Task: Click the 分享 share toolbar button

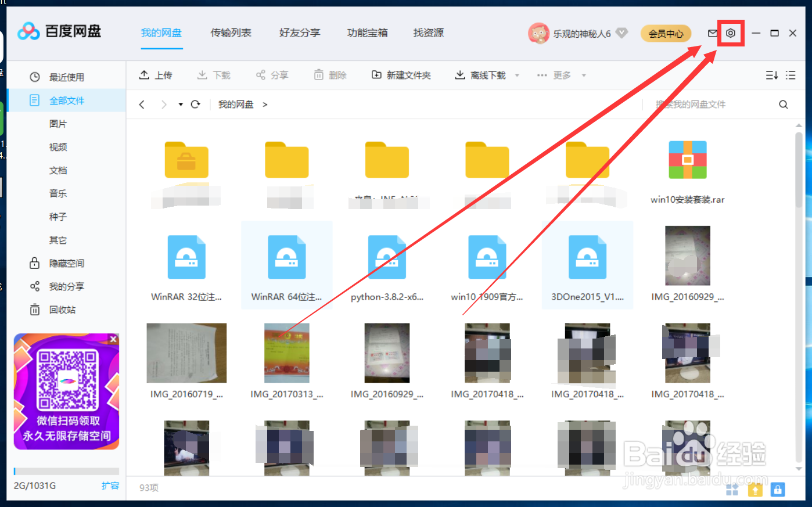Action: click(272, 75)
